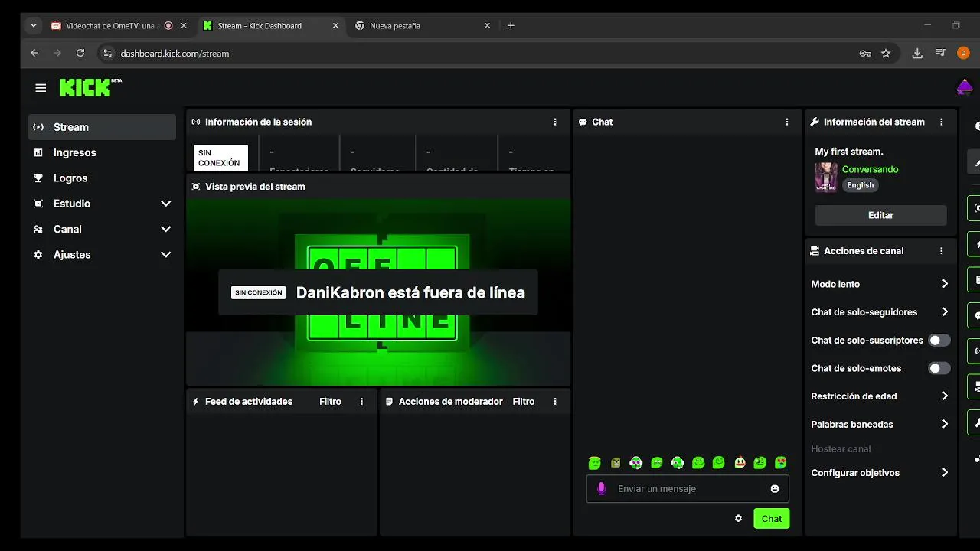Image resolution: width=980 pixels, height=551 pixels.
Task: Click the Editar button
Action: point(880,215)
